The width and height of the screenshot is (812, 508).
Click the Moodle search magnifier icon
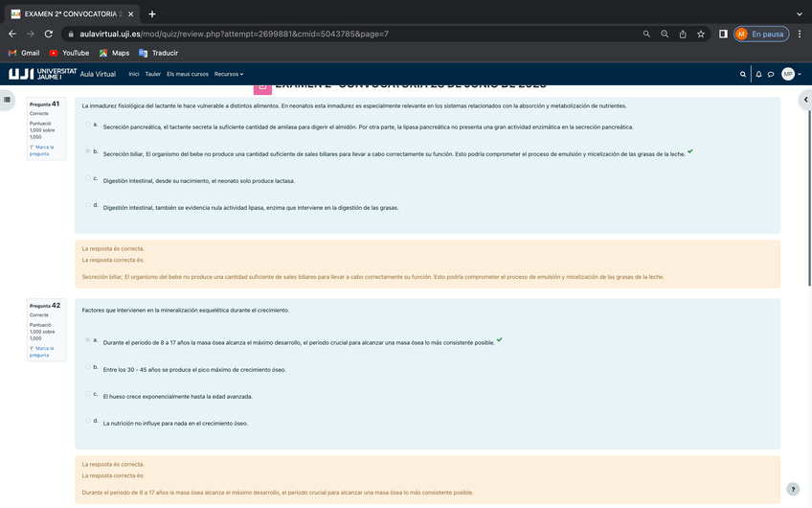click(x=743, y=74)
